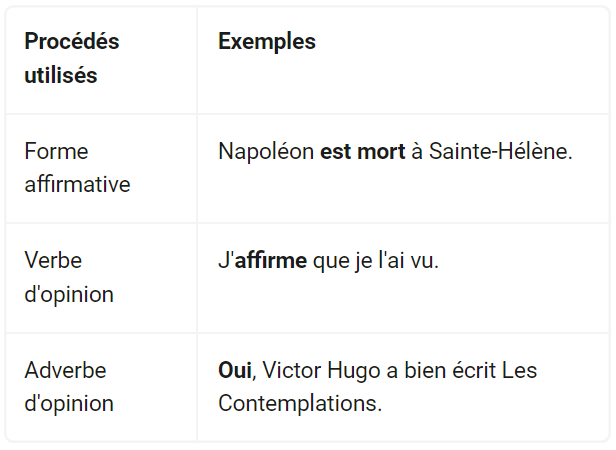Click the word "Les" before Contemplations
This screenshot has height=450, width=616.
(x=520, y=370)
